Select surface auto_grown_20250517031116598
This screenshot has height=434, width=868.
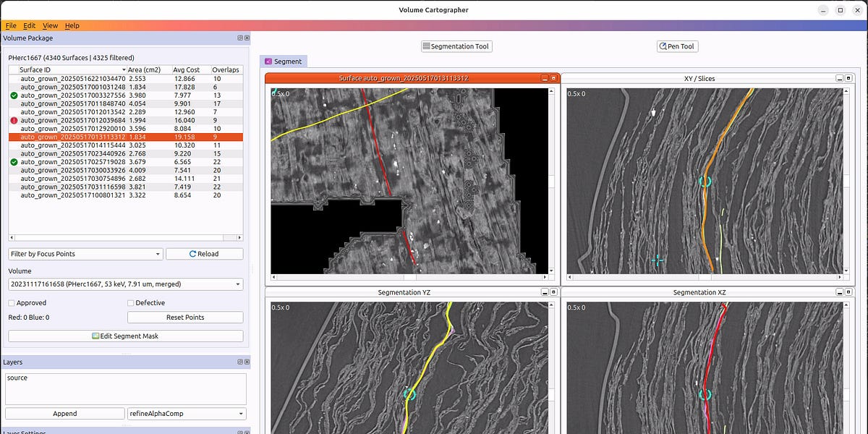pos(124,187)
